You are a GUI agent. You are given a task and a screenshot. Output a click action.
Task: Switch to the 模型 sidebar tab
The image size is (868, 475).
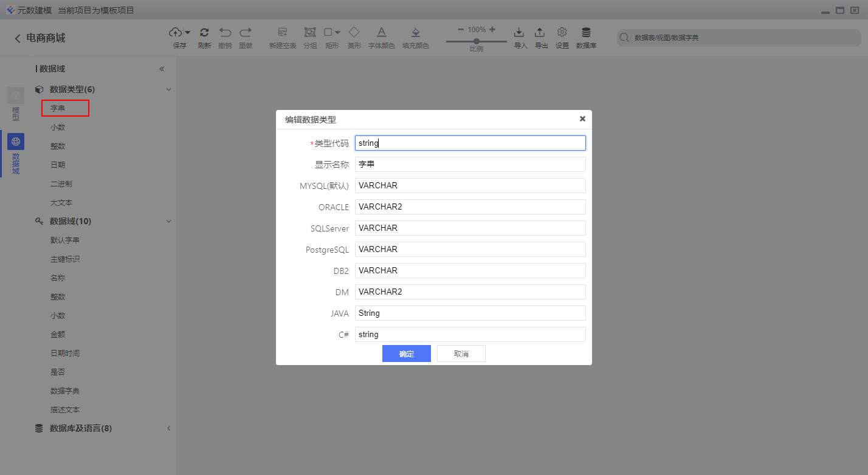pyautogui.click(x=16, y=103)
